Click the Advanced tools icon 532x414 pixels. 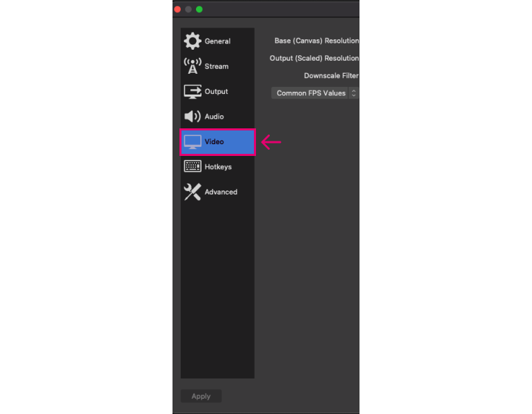pyautogui.click(x=193, y=192)
